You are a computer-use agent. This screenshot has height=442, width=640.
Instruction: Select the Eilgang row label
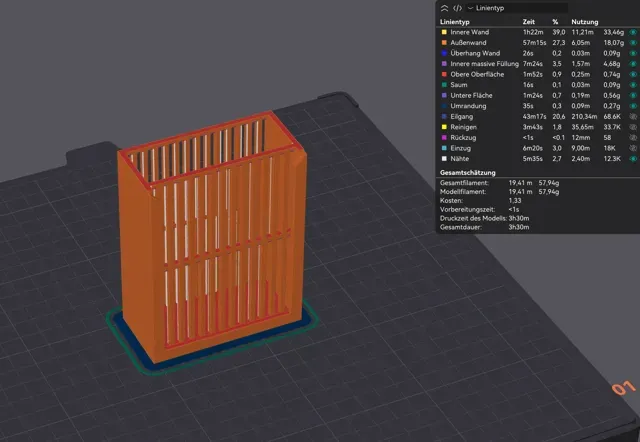pos(462,117)
